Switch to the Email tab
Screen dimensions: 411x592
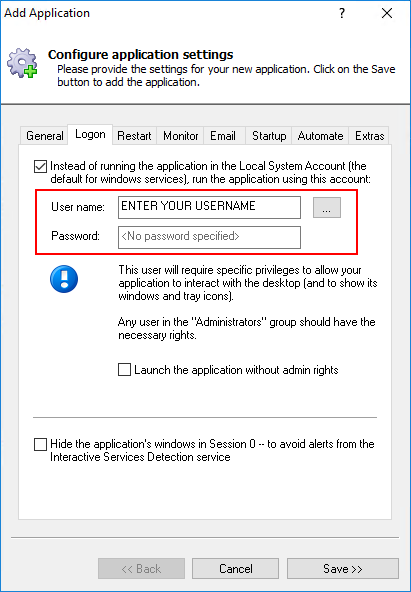point(223,136)
